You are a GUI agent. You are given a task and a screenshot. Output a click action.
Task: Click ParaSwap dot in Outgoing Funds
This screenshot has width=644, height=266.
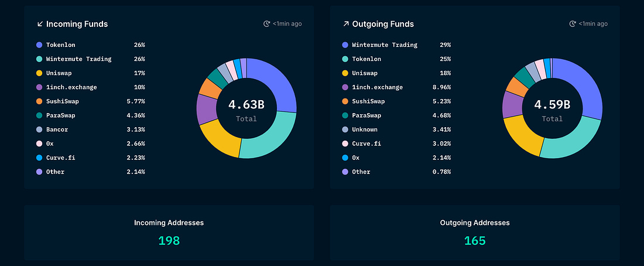pos(345,115)
